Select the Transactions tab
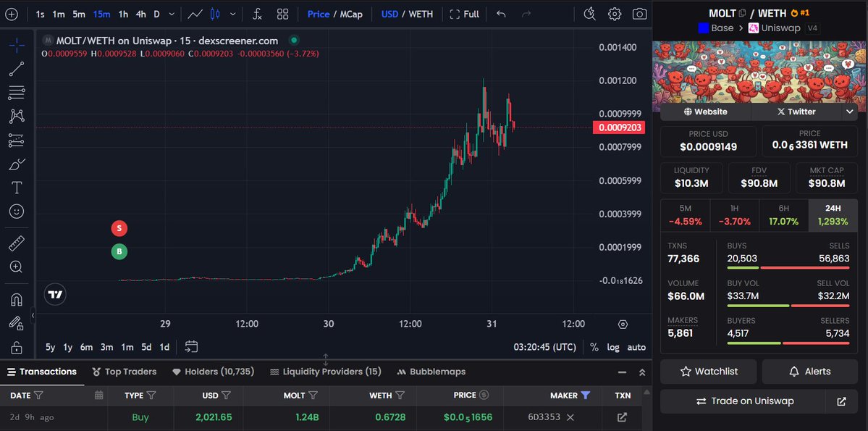Viewport: 868px width, 431px height. pyautogui.click(x=42, y=372)
